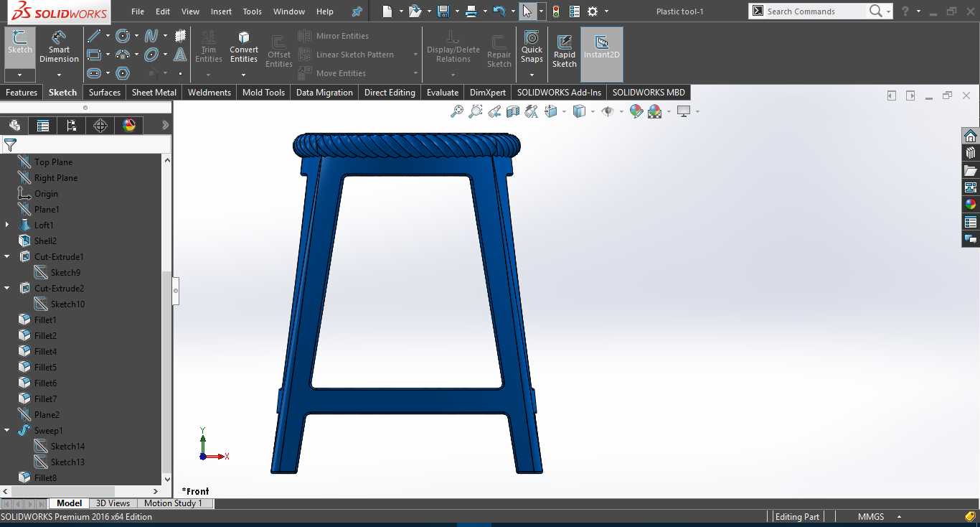Toggle the Select arrow tool
The height and width of the screenshot is (527, 980).
[x=527, y=11]
